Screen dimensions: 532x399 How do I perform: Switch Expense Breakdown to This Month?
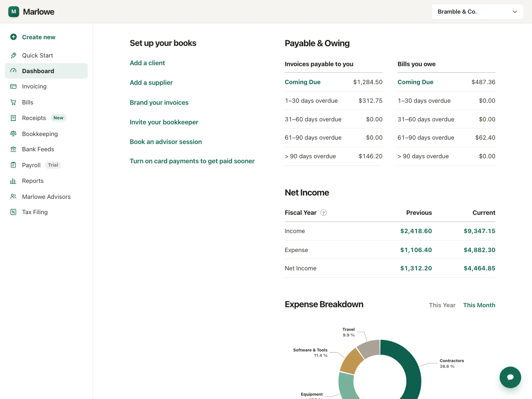[479, 305]
